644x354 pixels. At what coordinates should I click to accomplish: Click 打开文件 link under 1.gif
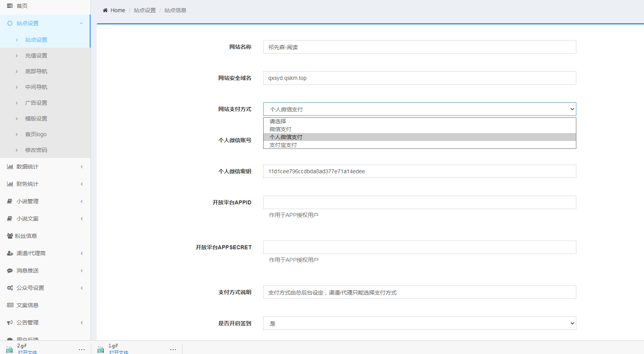[119, 352]
